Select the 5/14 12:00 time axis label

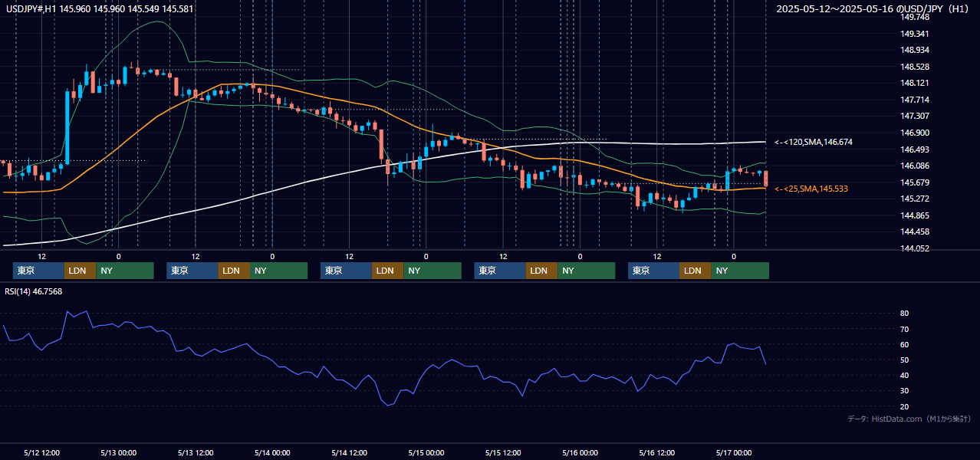click(350, 452)
